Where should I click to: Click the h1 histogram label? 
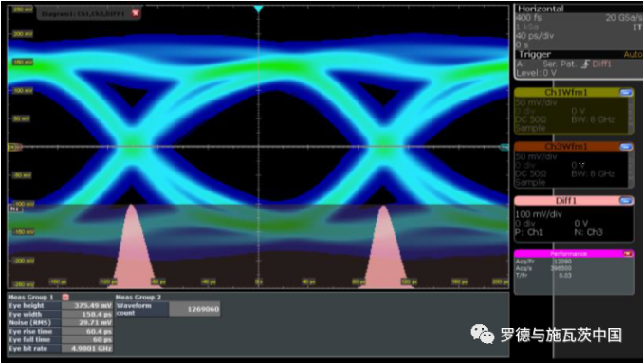coord(15,209)
